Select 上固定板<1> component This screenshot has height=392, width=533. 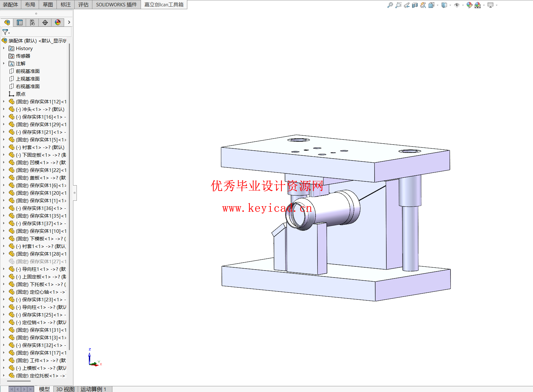point(38,277)
